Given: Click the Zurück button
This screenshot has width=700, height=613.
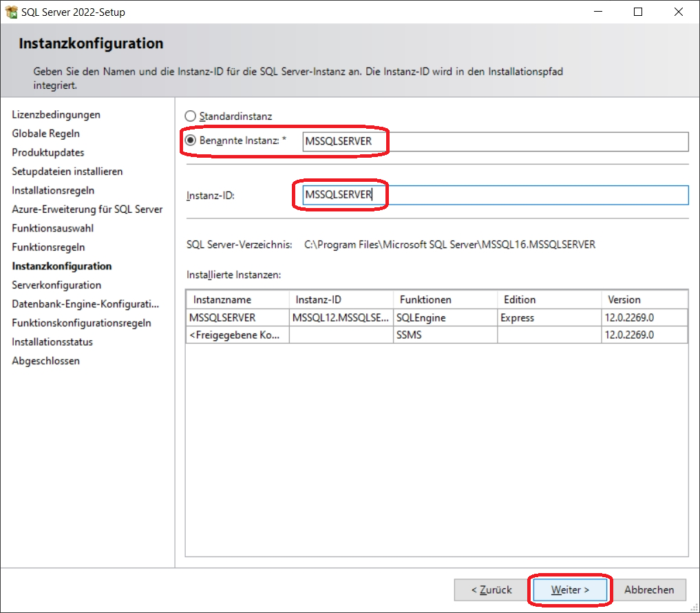Looking at the screenshot, I should coord(491,590).
